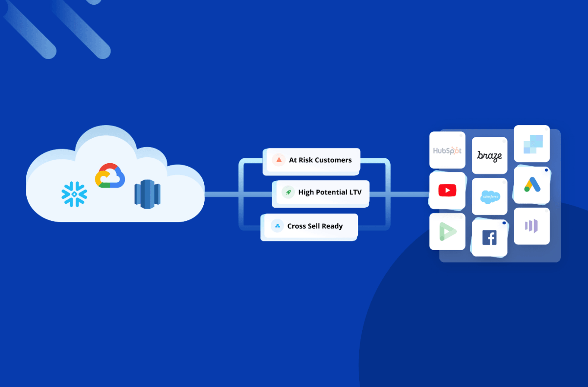Select the Braze destination tile
The width and height of the screenshot is (588, 387).
coord(490,155)
